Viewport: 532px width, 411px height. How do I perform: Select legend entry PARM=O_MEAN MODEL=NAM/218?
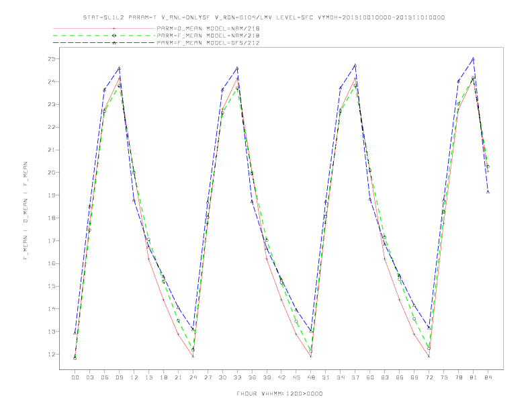click(208, 28)
